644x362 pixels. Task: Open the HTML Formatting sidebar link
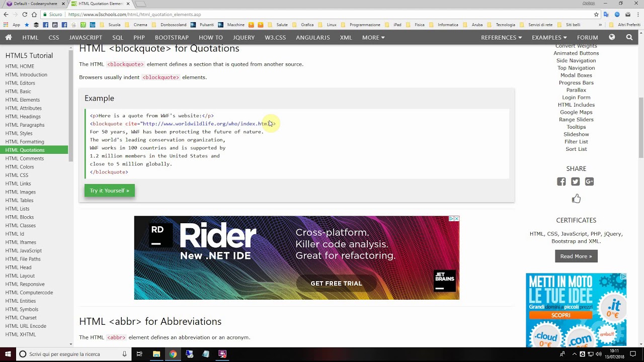25,142
